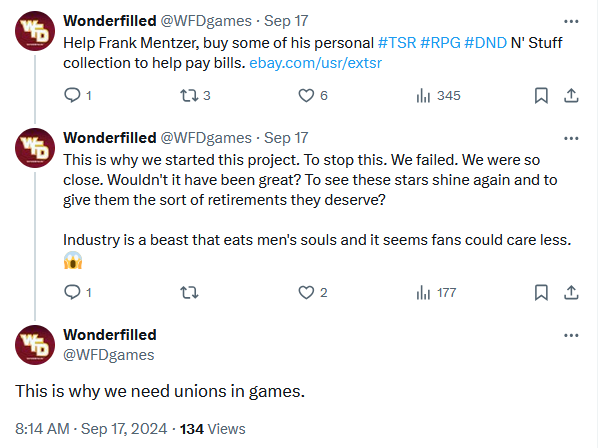View analytics showing 177 views
Screen dimensions: 603x448
(x=423, y=292)
